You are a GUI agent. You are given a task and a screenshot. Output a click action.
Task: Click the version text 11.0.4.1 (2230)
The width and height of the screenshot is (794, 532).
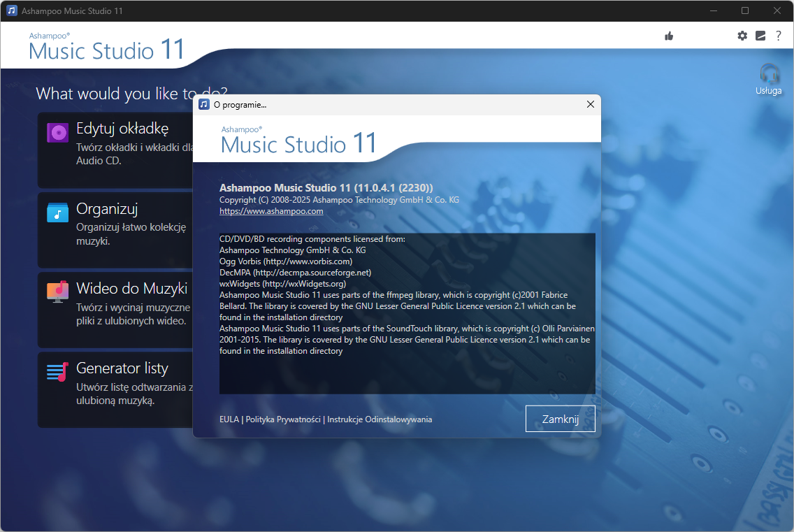394,188
